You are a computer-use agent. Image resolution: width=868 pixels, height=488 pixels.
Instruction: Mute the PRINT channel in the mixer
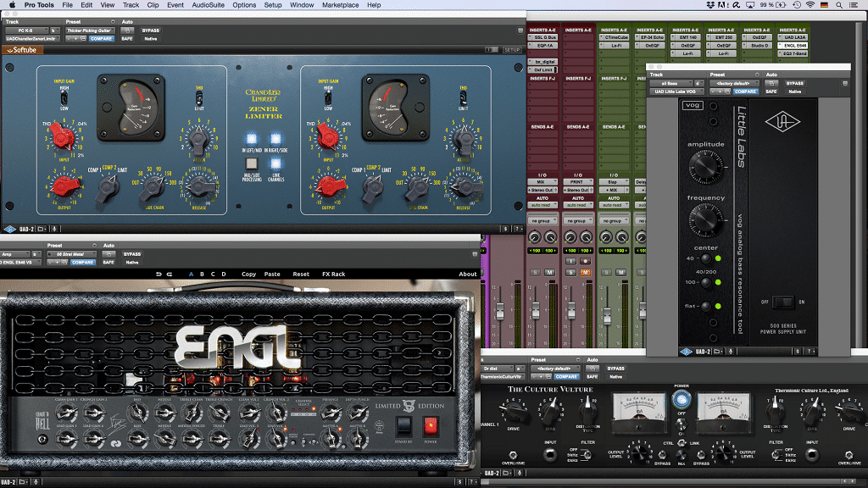pyautogui.click(x=585, y=272)
